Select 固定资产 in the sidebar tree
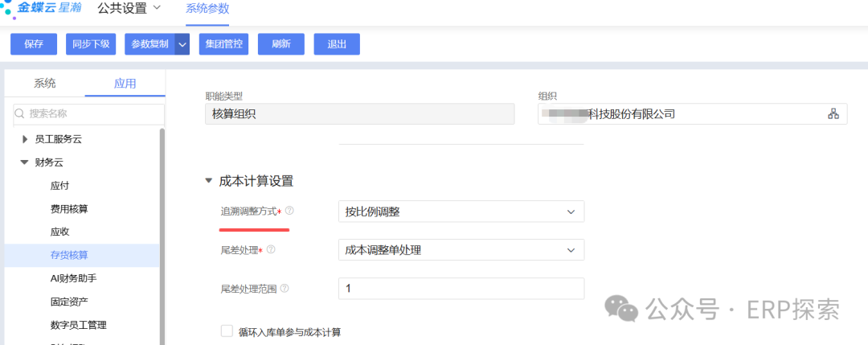Viewport: 868px width, 345px height. point(68,302)
